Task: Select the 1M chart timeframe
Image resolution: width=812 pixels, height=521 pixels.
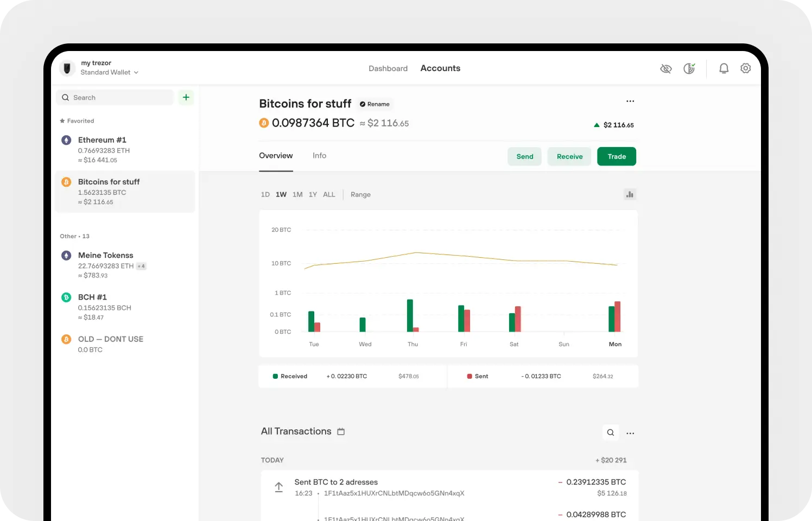Action: tap(297, 194)
